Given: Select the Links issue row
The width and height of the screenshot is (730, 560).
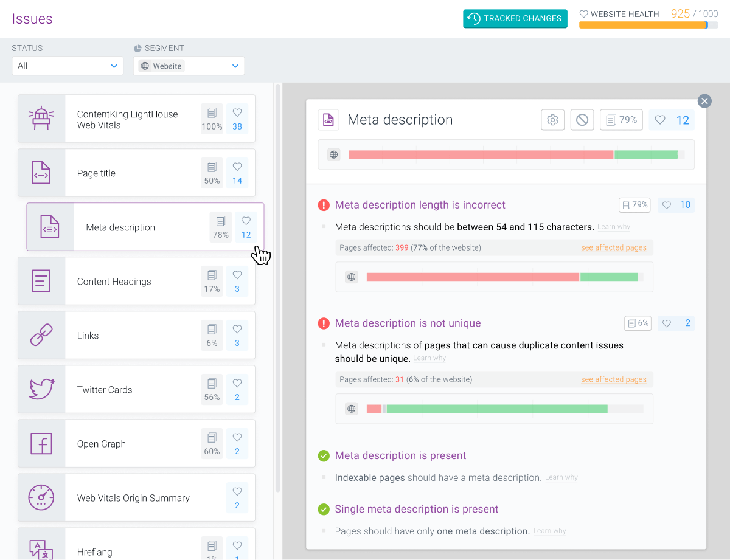Looking at the screenshot, I should pos(136,335).
